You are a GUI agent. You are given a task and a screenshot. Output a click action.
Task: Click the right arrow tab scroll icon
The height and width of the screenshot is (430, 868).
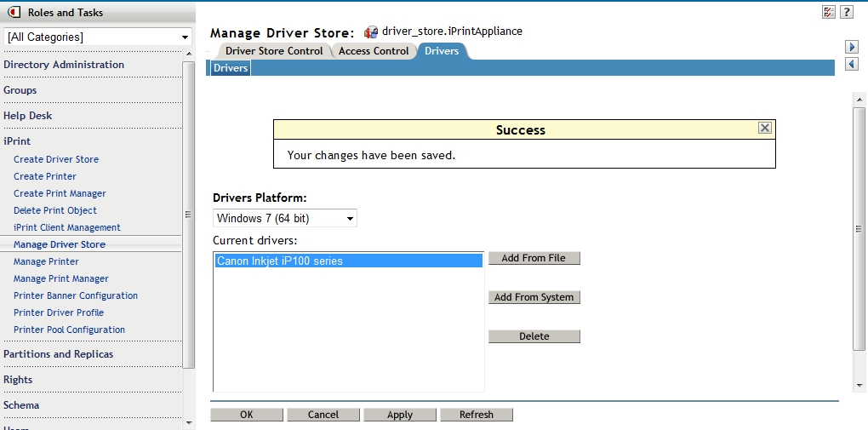[852, 47]
